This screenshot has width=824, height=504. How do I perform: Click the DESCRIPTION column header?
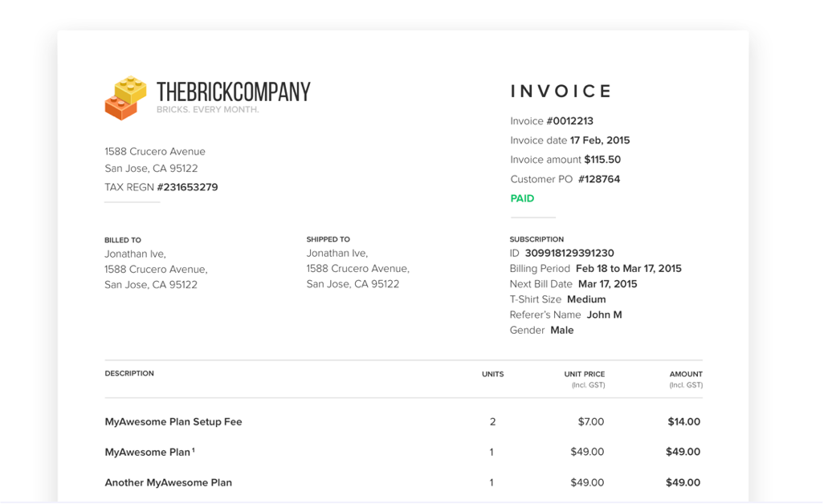129,373
